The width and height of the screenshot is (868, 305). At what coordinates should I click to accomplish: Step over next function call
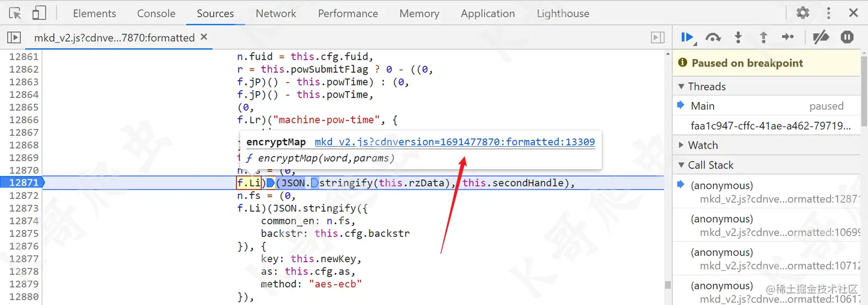pos(713,37)
